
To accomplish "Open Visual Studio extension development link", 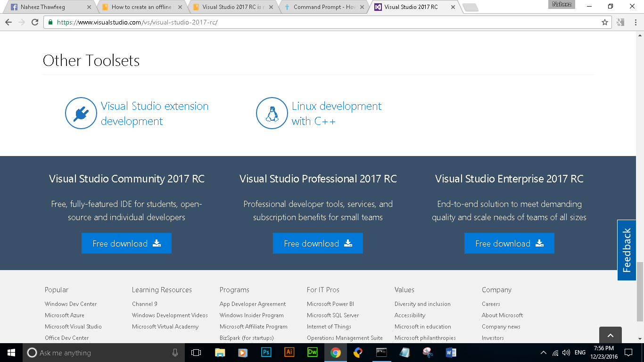I will [155, 114].
